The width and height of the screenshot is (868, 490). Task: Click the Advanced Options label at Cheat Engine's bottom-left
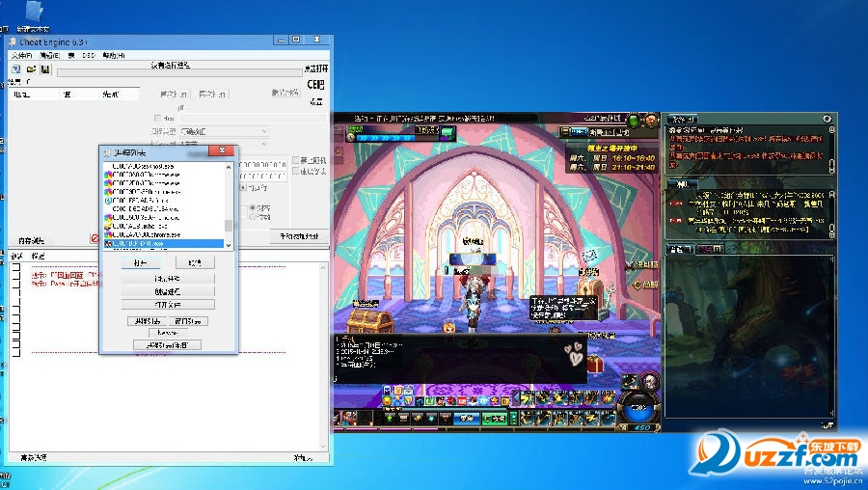(33, 458)
